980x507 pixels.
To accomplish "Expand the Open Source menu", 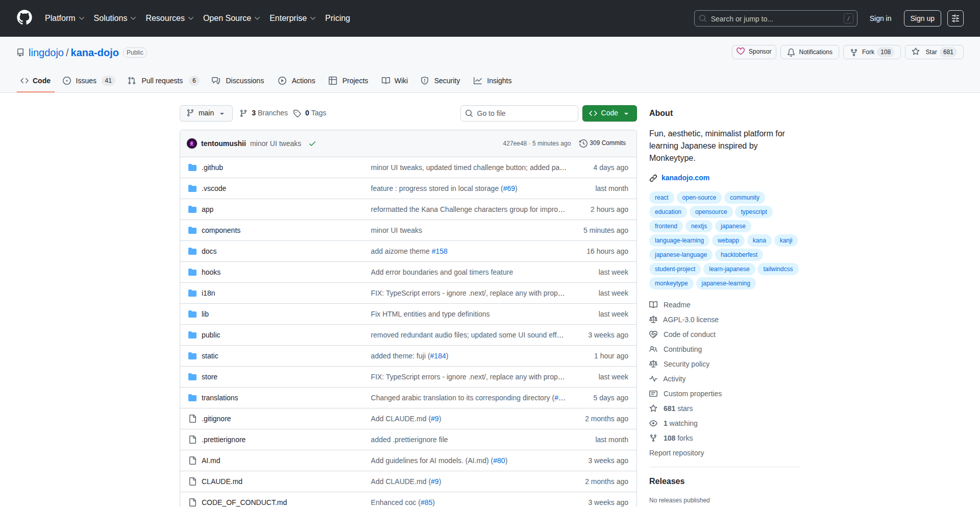I will 231,18.
